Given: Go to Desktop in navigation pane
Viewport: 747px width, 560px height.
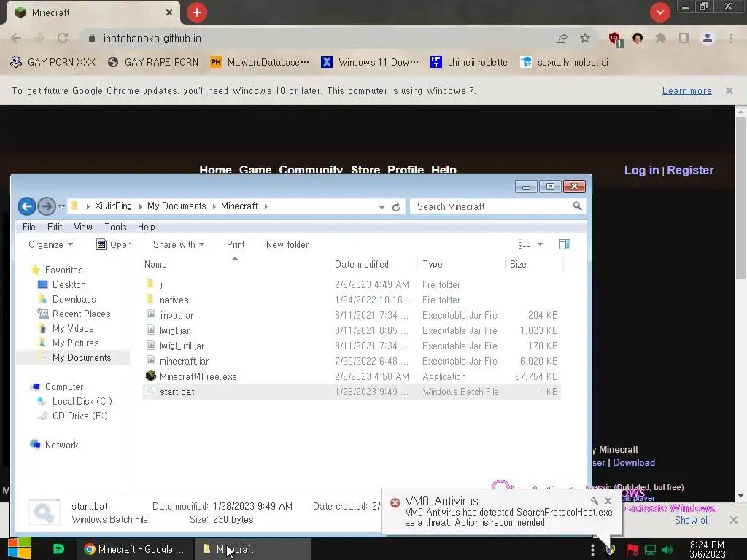Looking at the screenshot, I should (69, 285).
